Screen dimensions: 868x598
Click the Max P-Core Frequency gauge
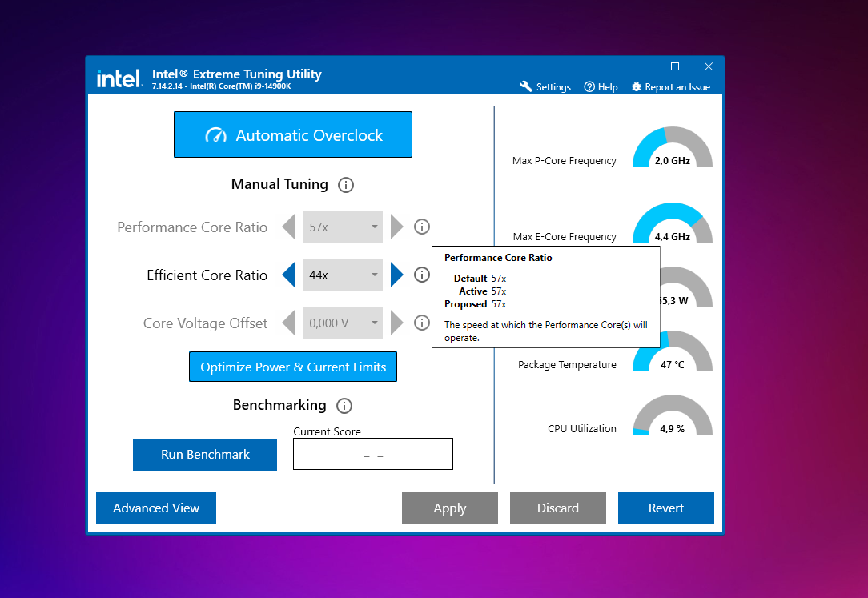click(673, 146)
